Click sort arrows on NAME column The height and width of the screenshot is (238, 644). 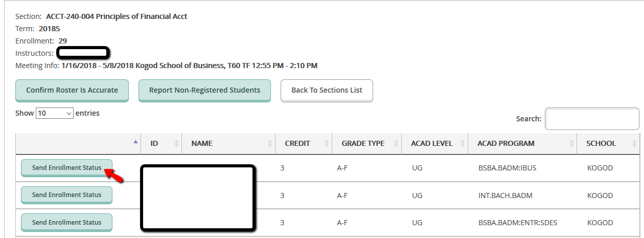click(x=270, y=144)
